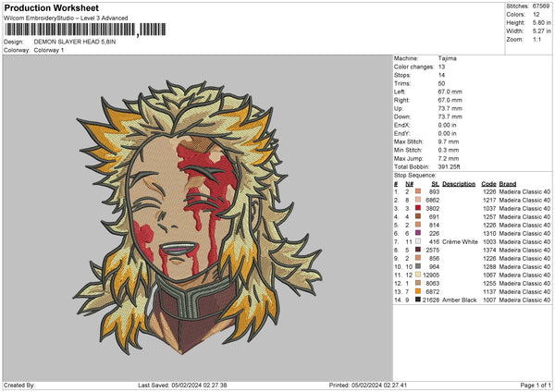This screenshot has height=392, width=555.
Task: Click the light peach swatch in stop row 2
Action: [418, 200]
